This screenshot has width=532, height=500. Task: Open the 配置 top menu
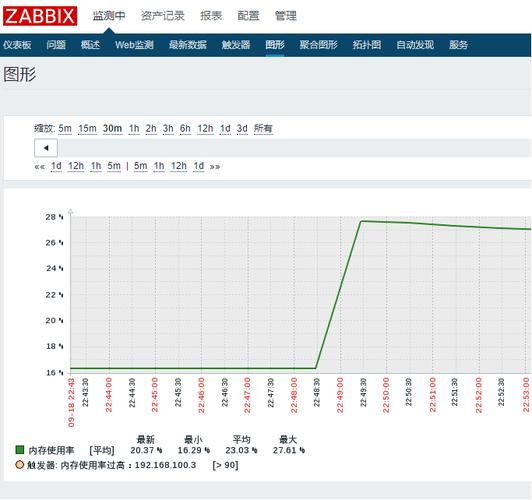248,16
